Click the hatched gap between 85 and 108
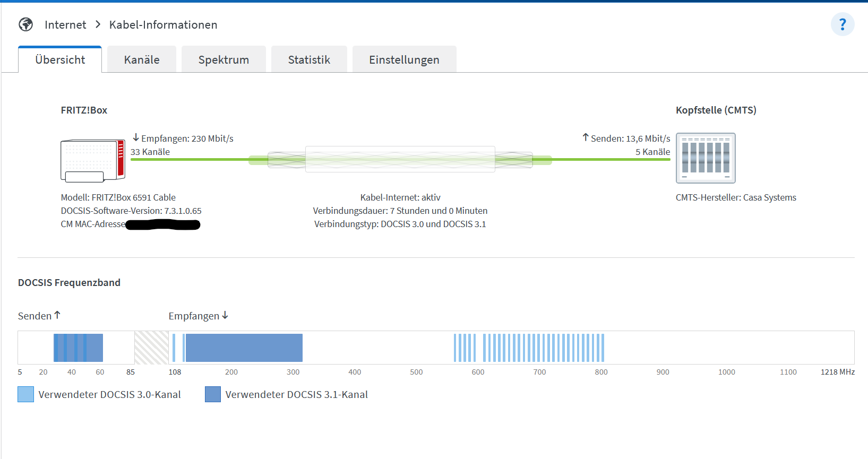Viewport: 868px width, 459px height. (x=151, y=348)
